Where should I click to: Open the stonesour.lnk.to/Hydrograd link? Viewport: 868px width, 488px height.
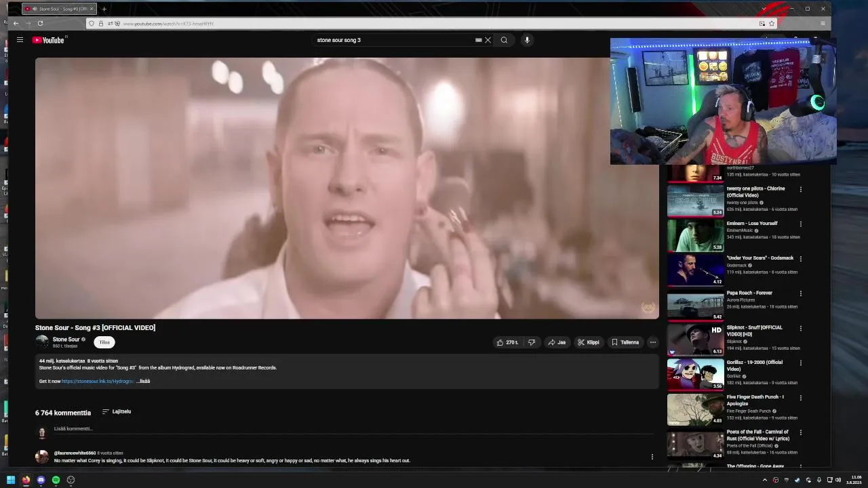click(x=98, y=381)
